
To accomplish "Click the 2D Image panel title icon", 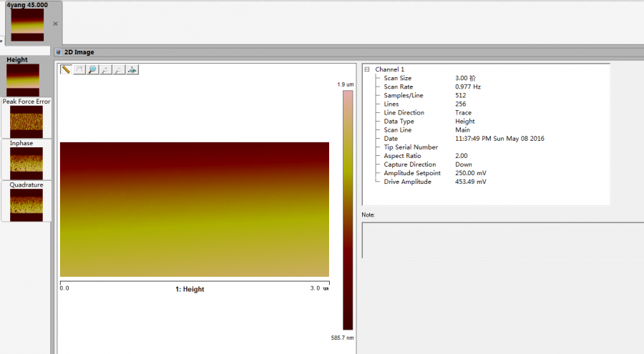I will pos(59,52).
